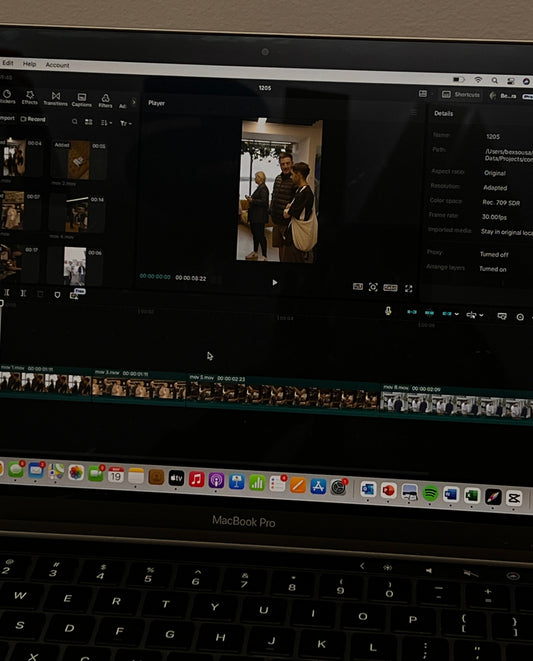Select the 00:14 media clip thumbnail
The height and width of the screenshot is (661, 533).
76,214
